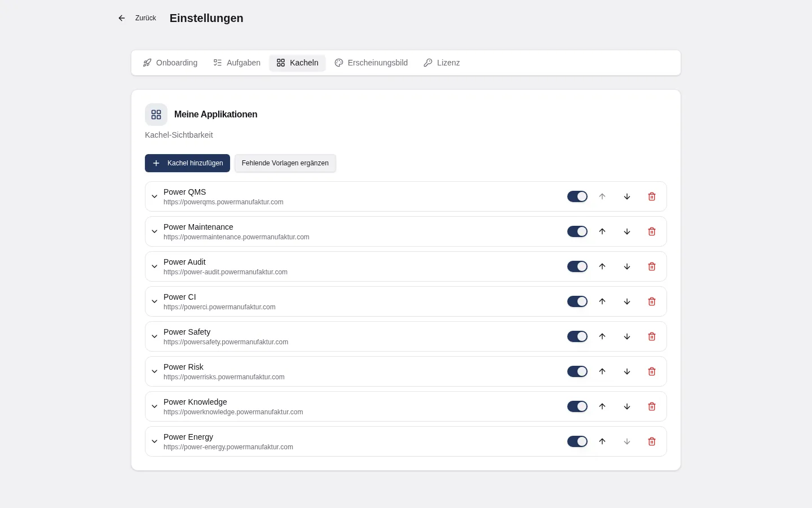The width and height of the screenshot is (812, 508).
Task: Delete the Power Maintenance tile
Action: tap(652, 231)
